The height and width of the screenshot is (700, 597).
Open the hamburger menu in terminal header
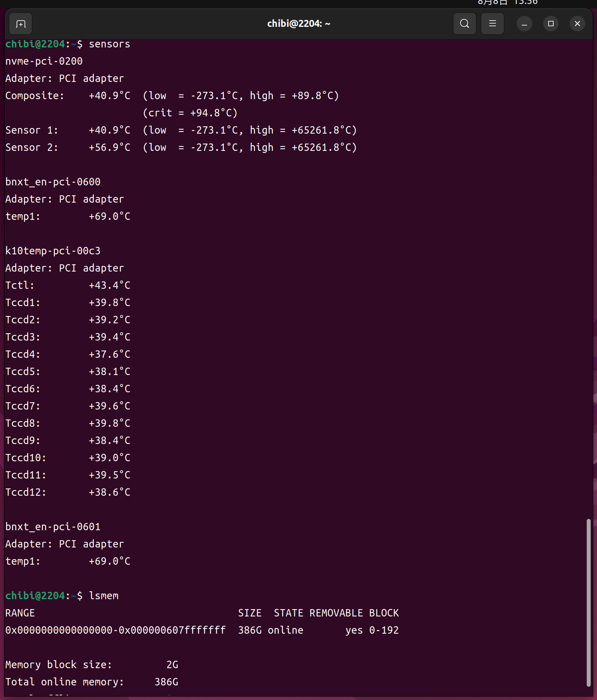point(492,24)
